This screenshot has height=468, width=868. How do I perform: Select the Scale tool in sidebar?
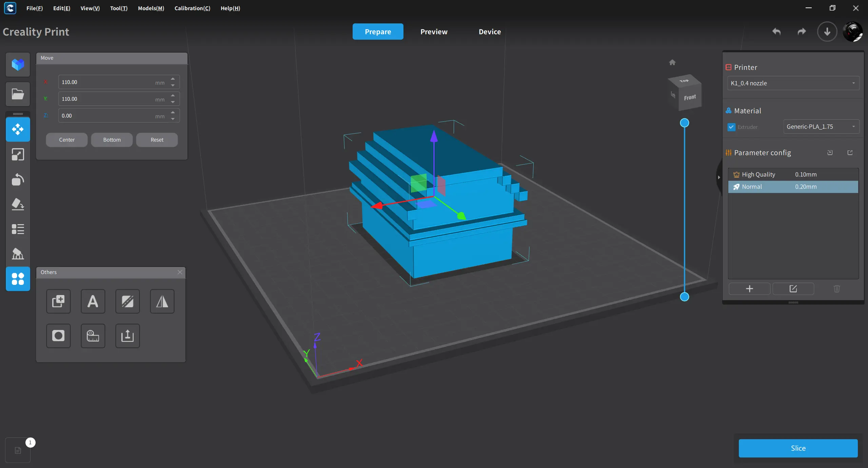coord(18,155)
